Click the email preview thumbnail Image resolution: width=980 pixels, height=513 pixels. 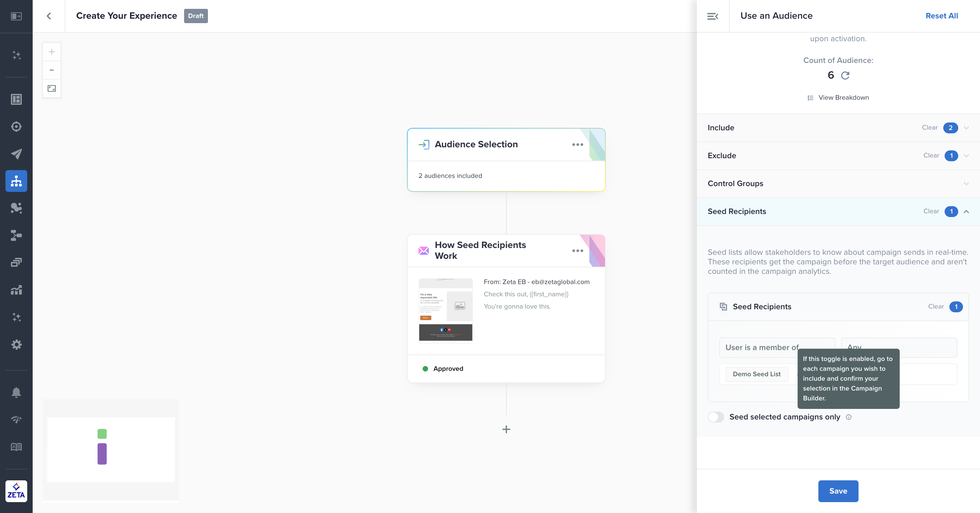pyautogui.click(x=445, y=310)
